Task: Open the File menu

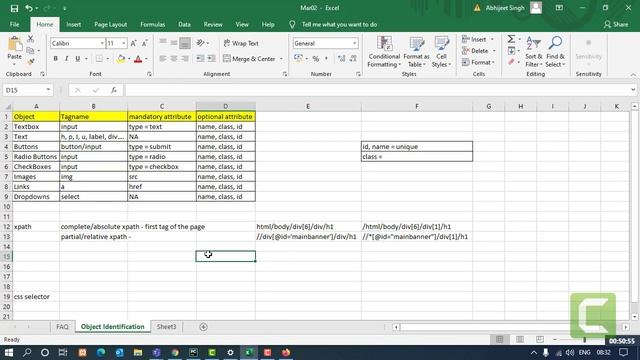Action: click(x=14, y=24)
